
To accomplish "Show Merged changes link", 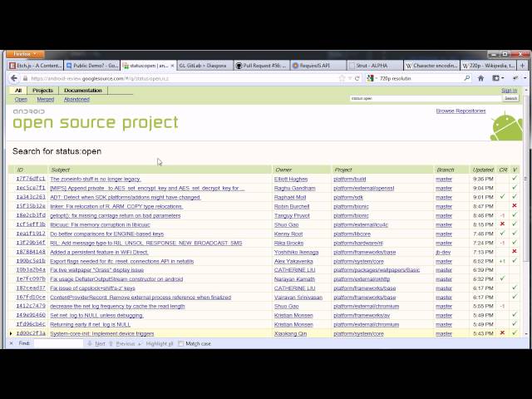I will coord(46,100).
